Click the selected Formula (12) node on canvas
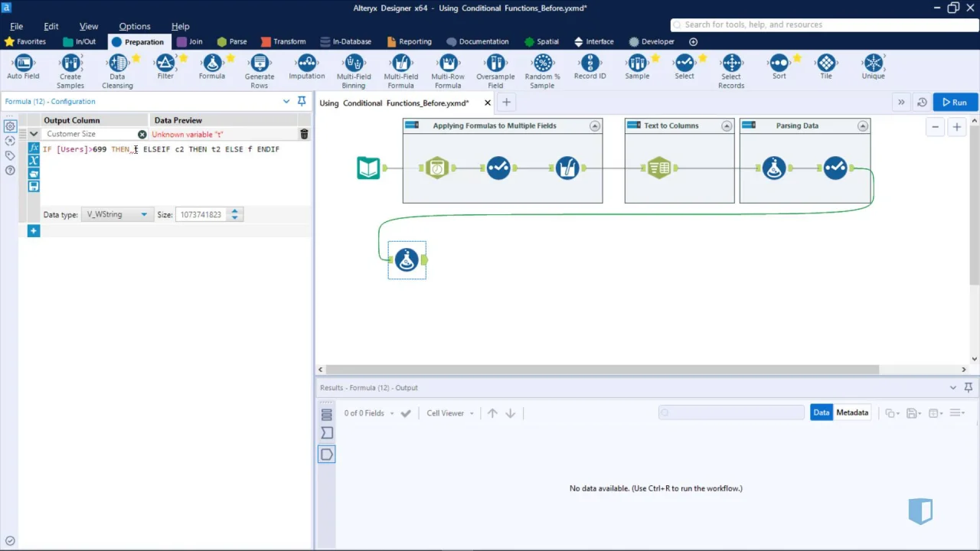Viewport: 980px width, 551px height. coord(407,260)
